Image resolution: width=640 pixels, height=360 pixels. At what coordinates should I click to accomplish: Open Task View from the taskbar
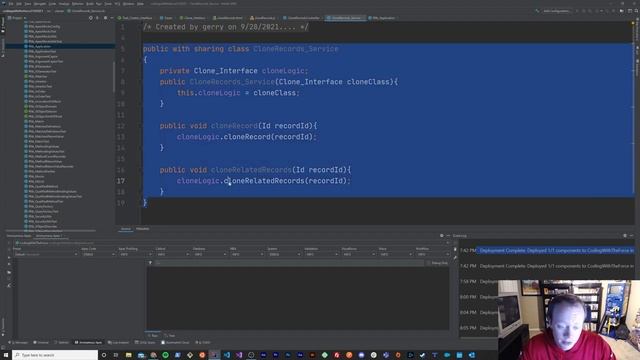coord(116,355)
